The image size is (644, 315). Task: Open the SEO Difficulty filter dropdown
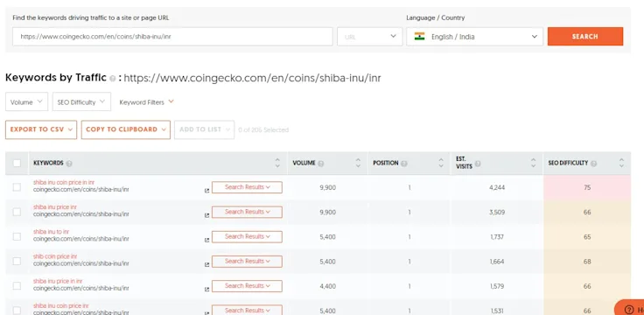coord(81,101)
